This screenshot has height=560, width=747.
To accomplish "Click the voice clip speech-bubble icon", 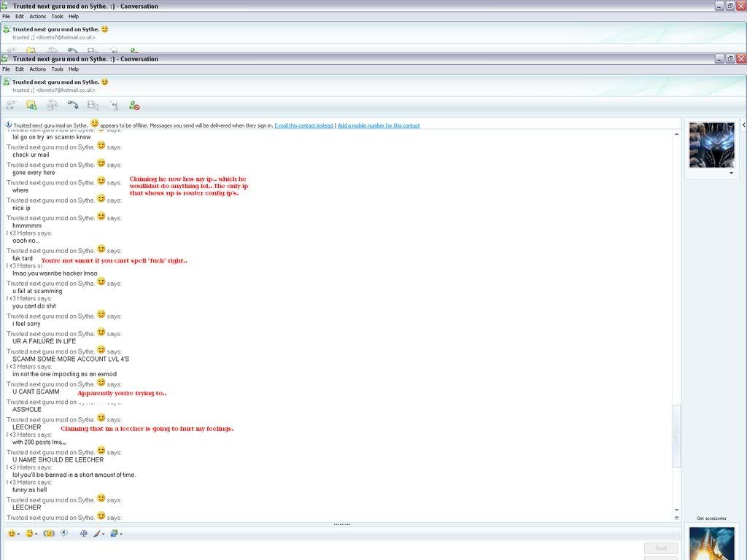I will [x=64, y=533].
